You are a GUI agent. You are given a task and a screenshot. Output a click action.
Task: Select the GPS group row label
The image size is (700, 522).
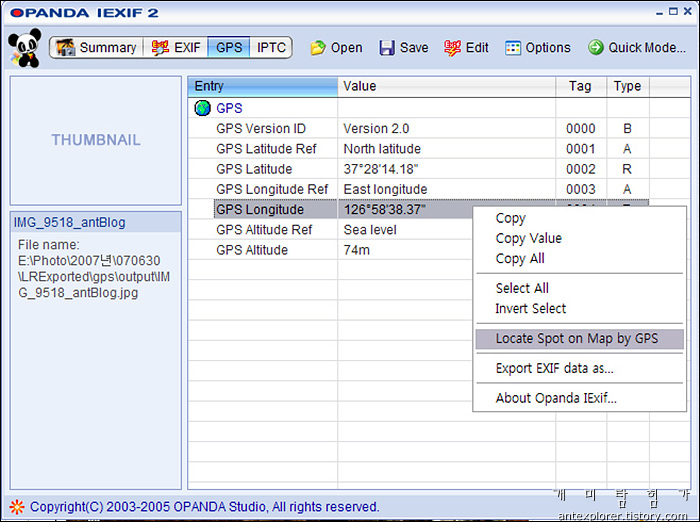tap(229, 108)
